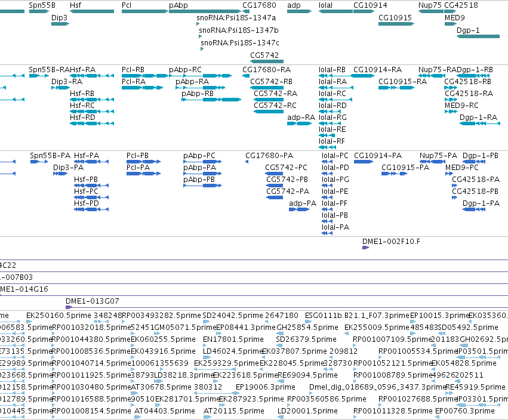
Task: Click the lolal-PA protein label
Action: 335,227
